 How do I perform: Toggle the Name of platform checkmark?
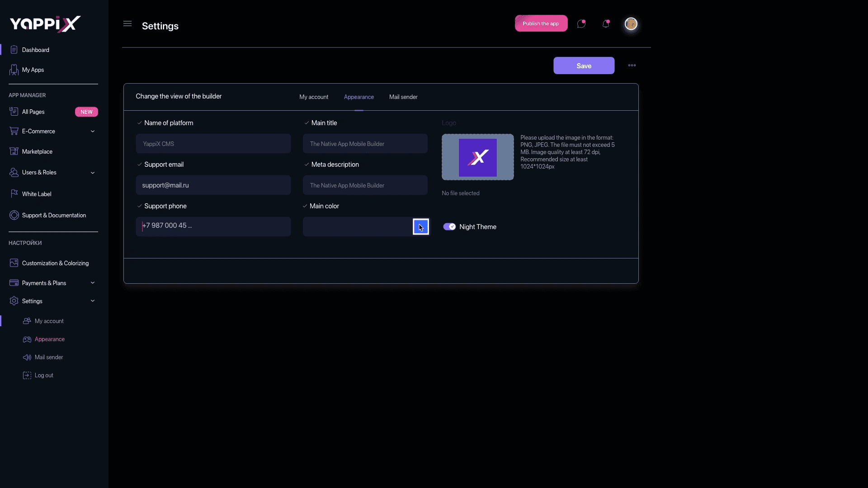click(x=139, y=123)
